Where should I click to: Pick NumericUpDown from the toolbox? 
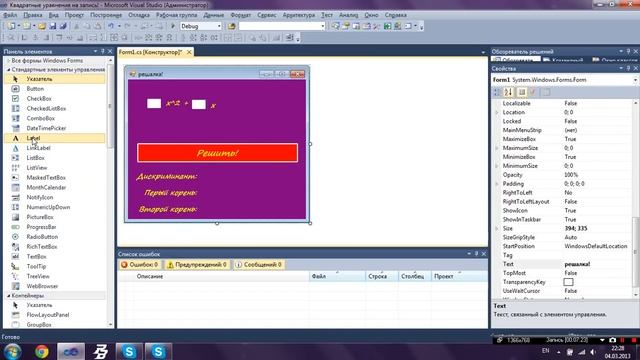tap(48, 207)
